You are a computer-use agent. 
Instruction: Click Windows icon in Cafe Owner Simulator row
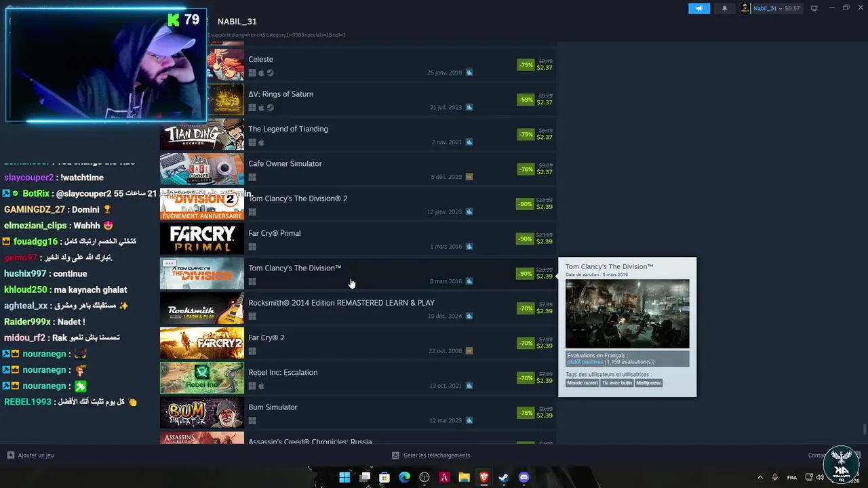[252, 178]
